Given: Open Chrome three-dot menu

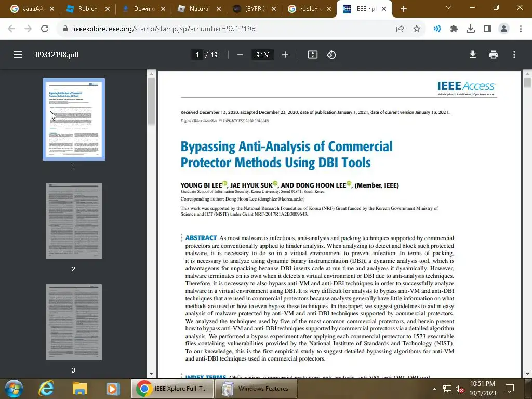Looking at the screenshot, I should [x=521, y=29].
